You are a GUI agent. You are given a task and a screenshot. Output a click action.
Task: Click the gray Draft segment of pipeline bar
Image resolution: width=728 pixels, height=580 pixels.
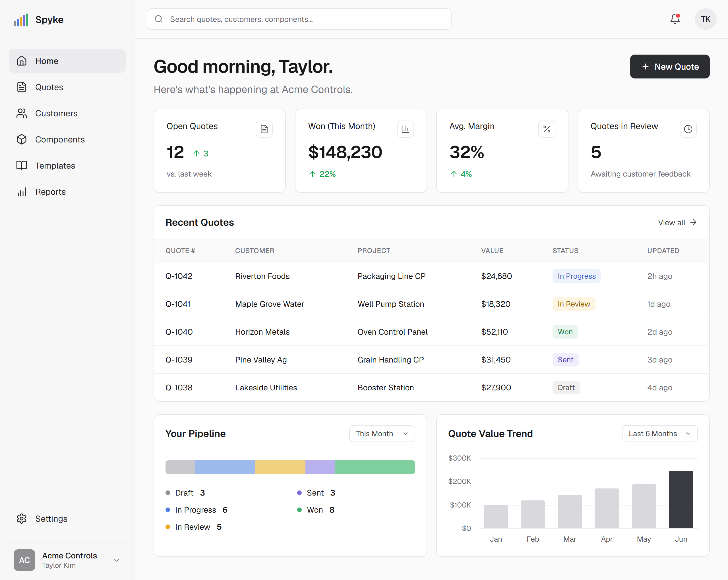pyautogui.click(x=180, y=467)
